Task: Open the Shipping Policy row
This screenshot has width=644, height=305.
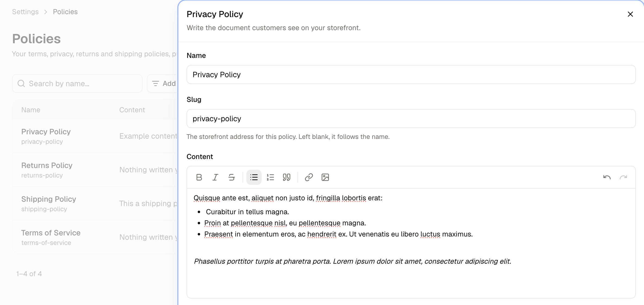Action: click(x=95, y=204)
